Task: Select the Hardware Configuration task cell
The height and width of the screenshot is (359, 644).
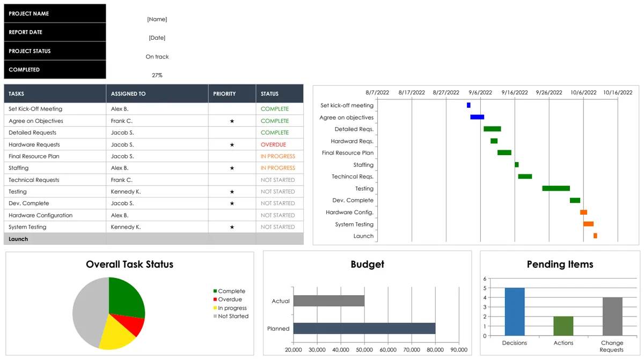Action: pyautogui.click(x=55, y=215)
